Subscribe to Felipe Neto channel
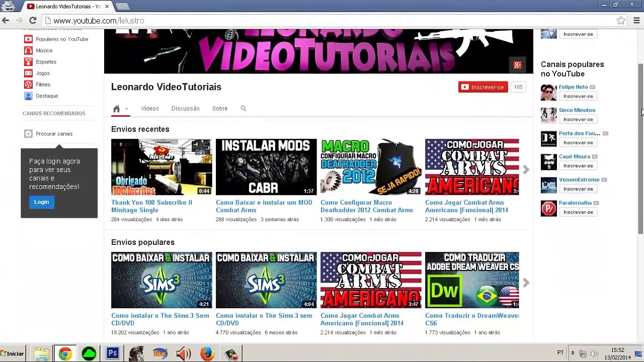Viewport: 644px width, 362px height. coord(578,96)
